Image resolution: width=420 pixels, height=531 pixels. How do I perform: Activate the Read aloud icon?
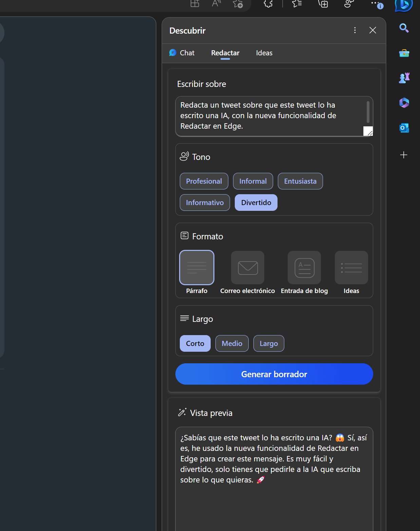click(216, 3)
